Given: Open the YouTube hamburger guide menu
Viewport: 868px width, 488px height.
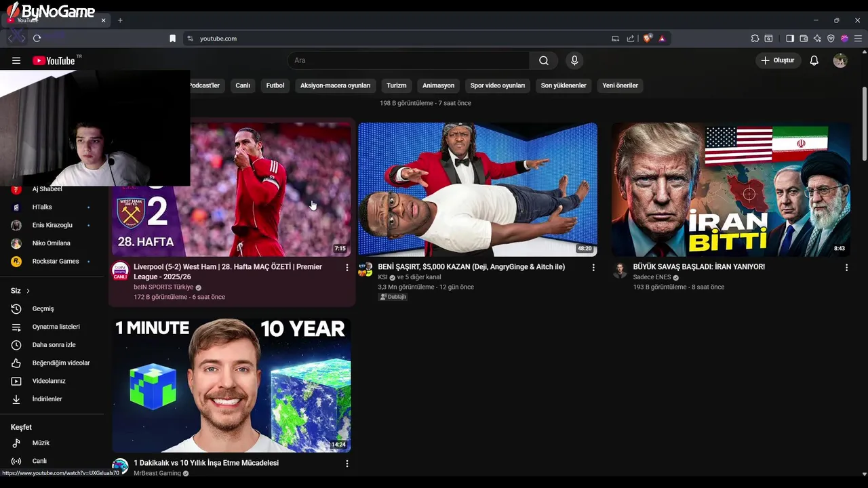Looking at the screenshot, I should [16, 60].
